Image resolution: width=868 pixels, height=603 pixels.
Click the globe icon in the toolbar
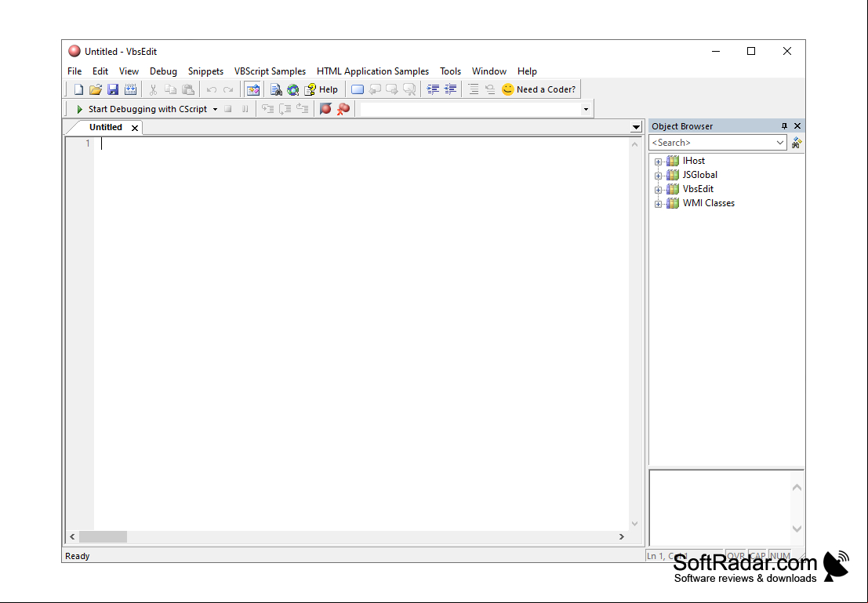pos(292,89)
